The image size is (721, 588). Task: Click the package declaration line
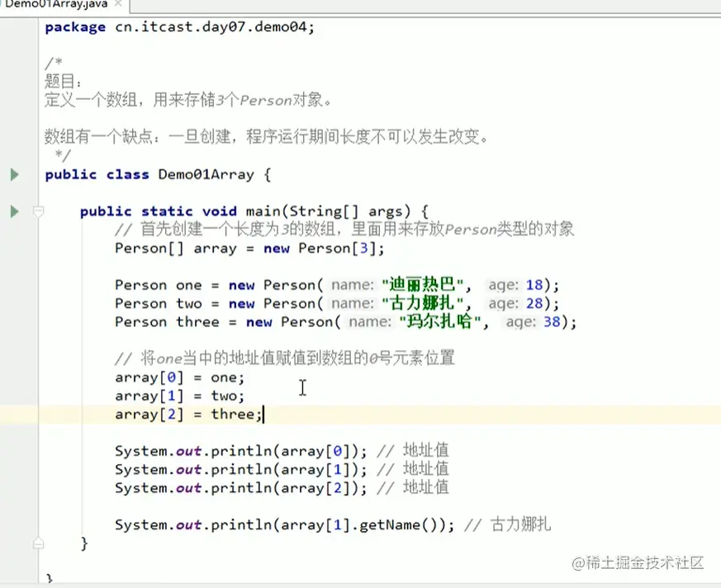tap(180, 27)
